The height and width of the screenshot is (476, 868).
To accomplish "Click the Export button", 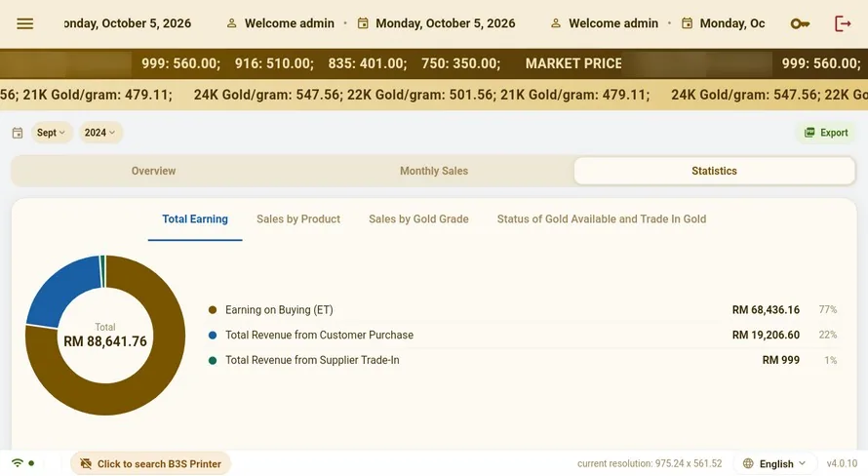I will tap(826, 133).
